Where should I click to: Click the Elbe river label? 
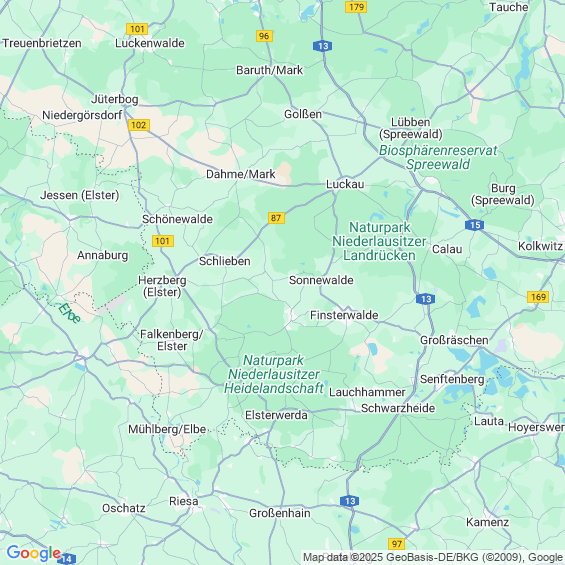point(70,313)
